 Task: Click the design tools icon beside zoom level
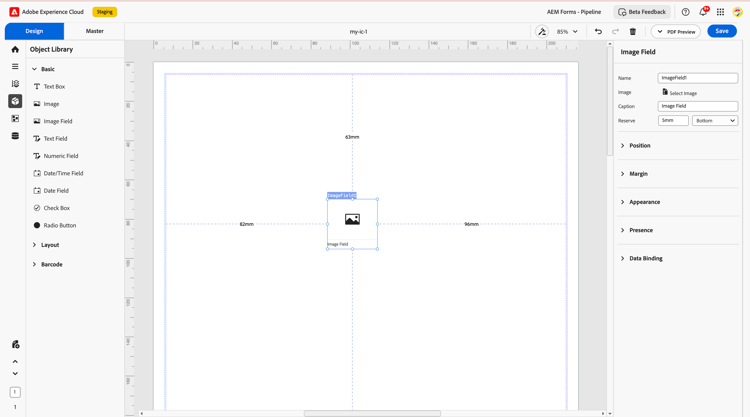click(x=542, y=32)
